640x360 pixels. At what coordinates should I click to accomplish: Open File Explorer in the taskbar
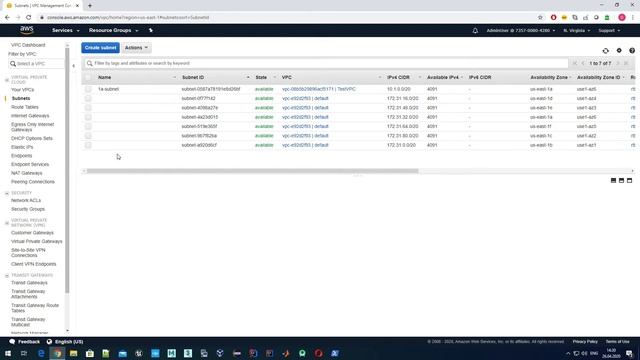[x=73, y=353]
